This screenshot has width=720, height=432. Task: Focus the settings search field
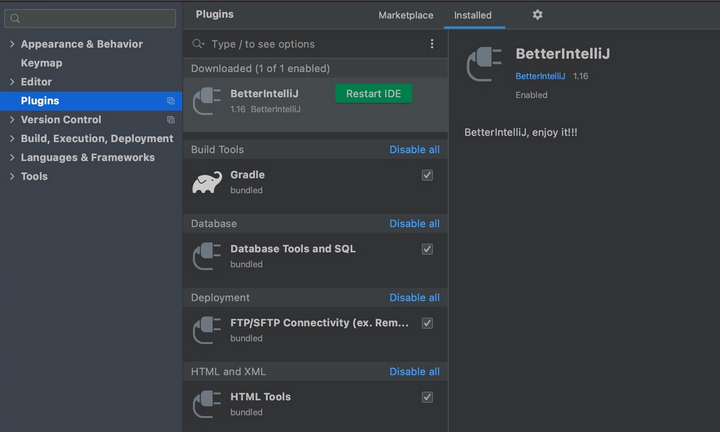pyautogui.click(x=90, y=18)
